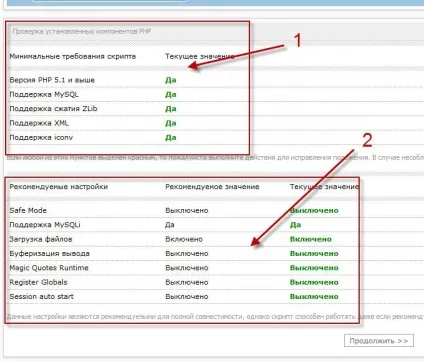Click the Продолжить >> button
Viewport: 424px width, 362px height.
[x=379, y=341]
